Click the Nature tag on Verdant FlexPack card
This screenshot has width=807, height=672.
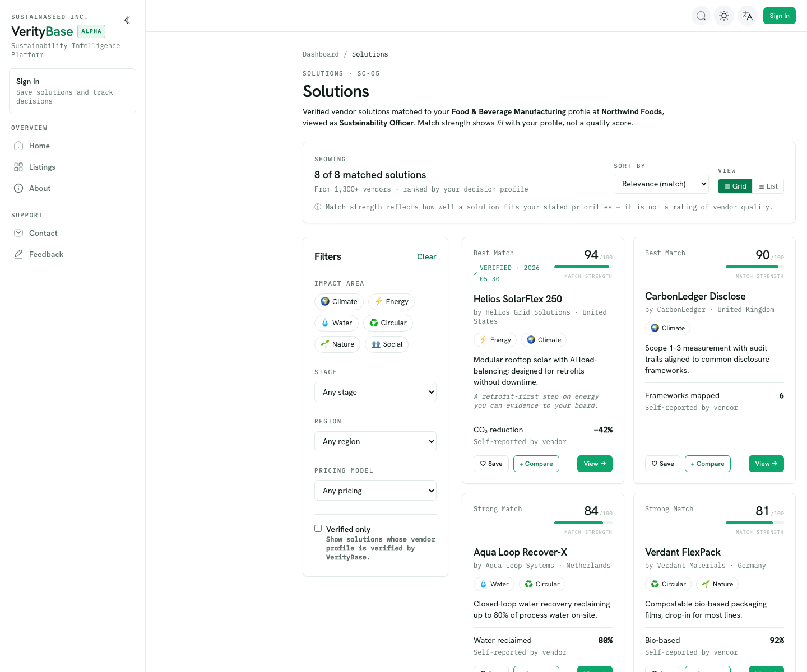[x=717, y=584]
